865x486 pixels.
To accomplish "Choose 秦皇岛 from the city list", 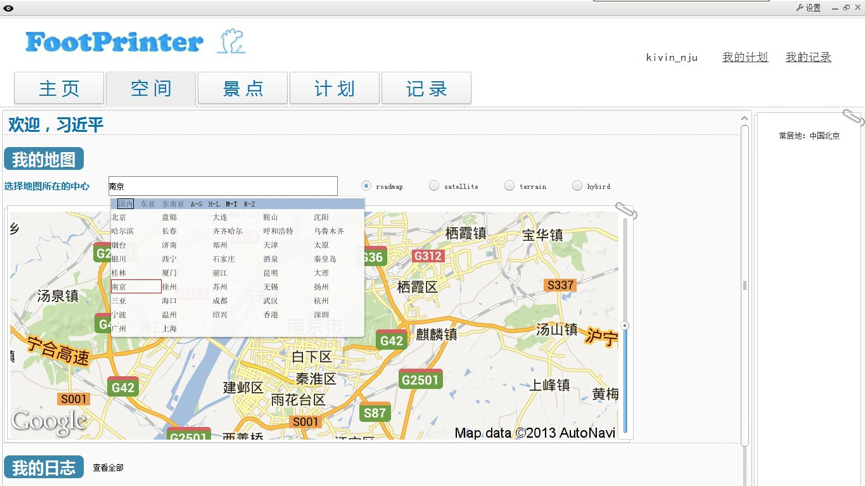I will pos(325,259).
